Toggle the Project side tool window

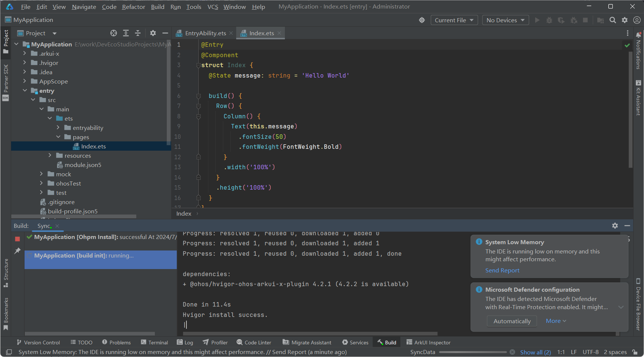pos(6,41)
